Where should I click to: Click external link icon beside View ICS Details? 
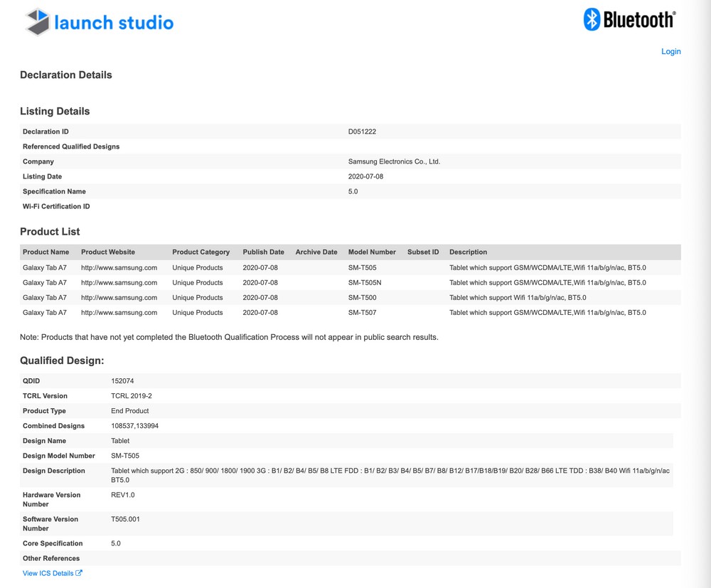tap(79, 572)
